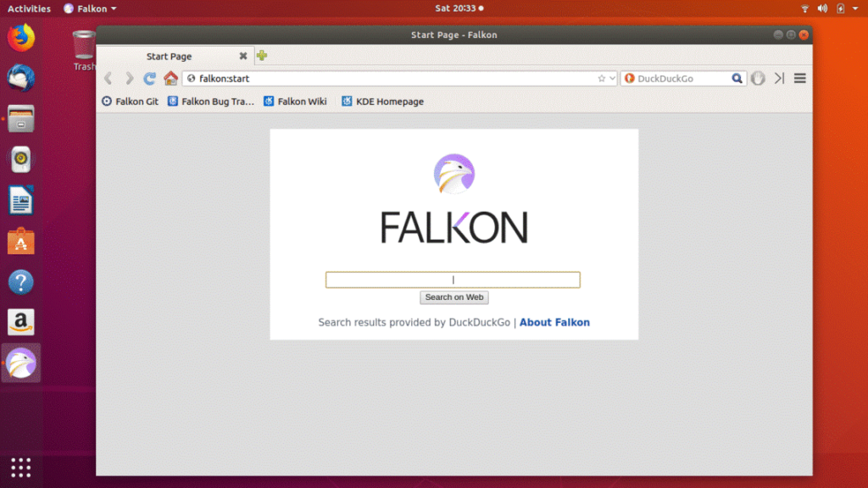Close the Falkon window

(x=804, y=35)
